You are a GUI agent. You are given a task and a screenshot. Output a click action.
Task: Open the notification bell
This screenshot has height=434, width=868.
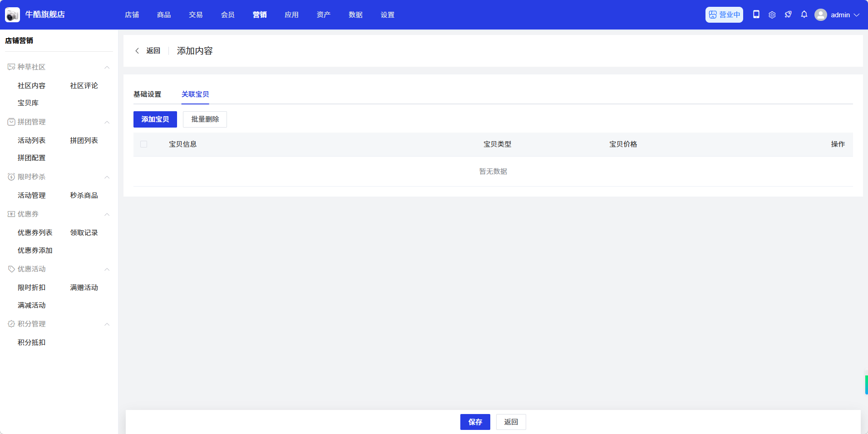pos(804,15)
